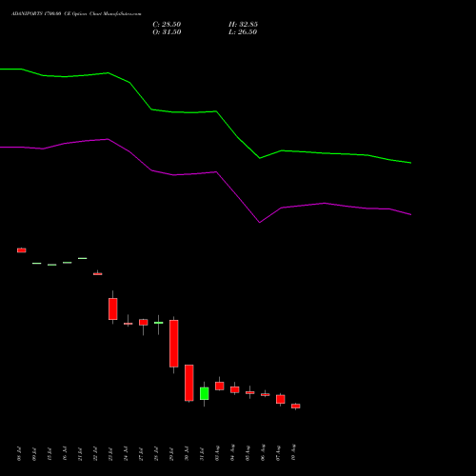This screenshot has width=476, height=476.
Task: Click the 06 Aug date label
Action: click(263, 452)
